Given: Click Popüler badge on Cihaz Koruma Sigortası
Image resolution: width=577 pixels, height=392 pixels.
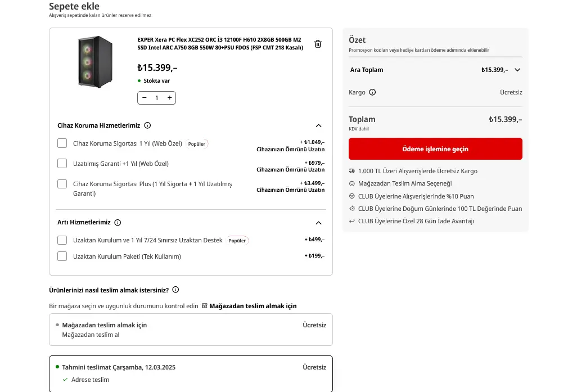Looking at the screenshot, I should (196, 144).
